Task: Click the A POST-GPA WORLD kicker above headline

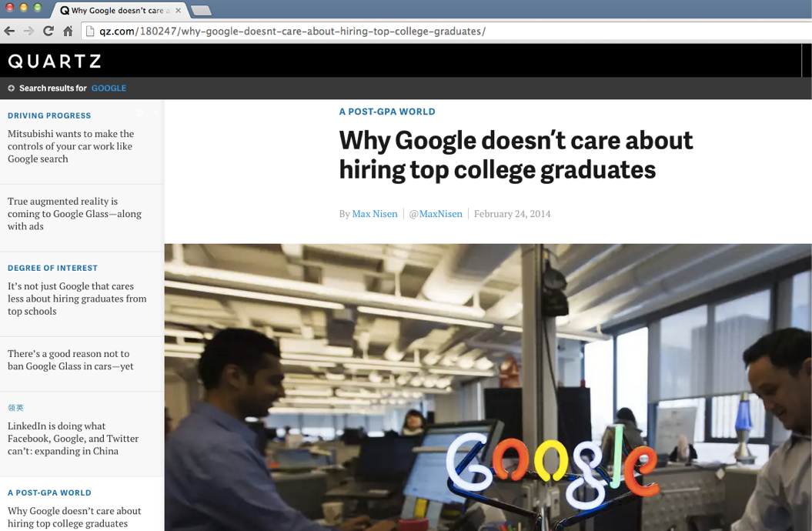Action: point(387,112)
